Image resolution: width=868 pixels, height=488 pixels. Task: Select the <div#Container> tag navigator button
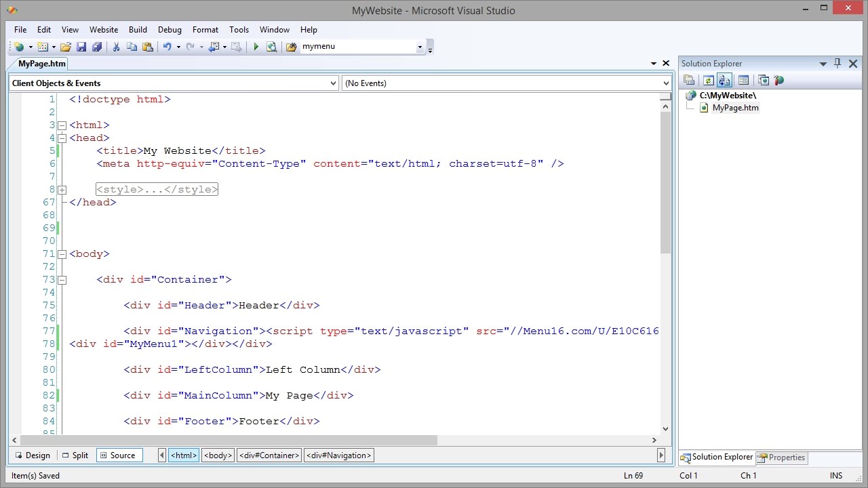point(269,455)
